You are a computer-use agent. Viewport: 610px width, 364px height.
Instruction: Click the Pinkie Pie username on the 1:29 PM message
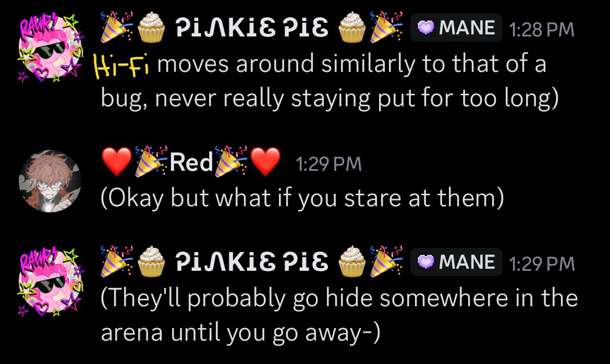click(x=252, y=262)
